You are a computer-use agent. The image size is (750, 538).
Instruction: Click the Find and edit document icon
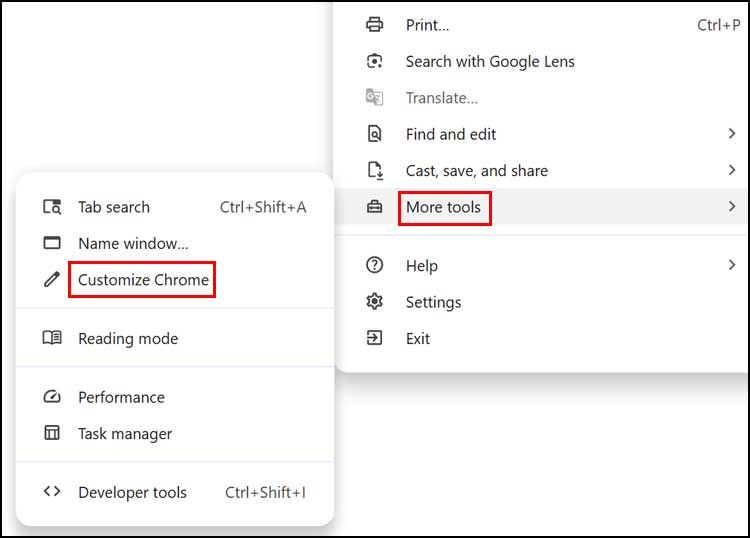pos(375,134)
